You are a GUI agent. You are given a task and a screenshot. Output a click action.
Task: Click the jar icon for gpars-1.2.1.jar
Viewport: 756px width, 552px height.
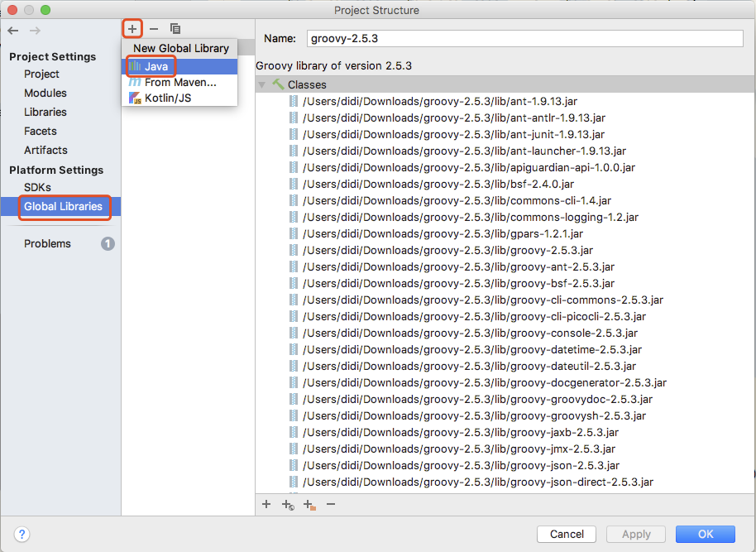293,233
